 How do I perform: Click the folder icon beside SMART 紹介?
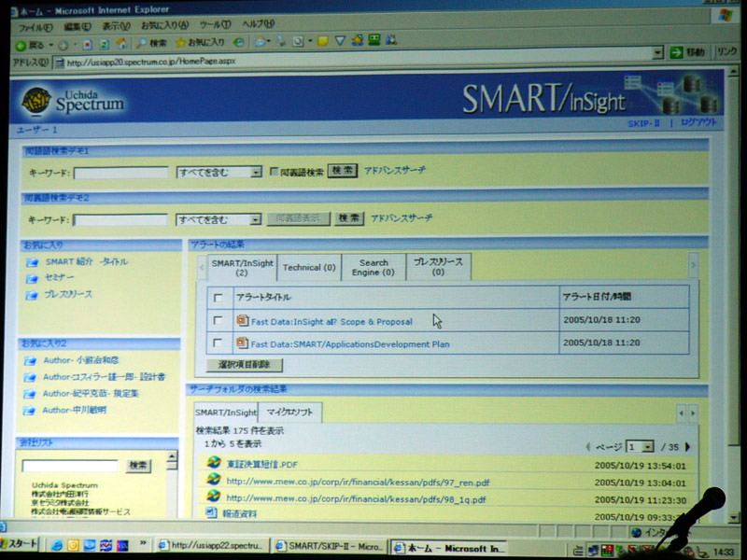pyautogui.click(x=32, y=262)
